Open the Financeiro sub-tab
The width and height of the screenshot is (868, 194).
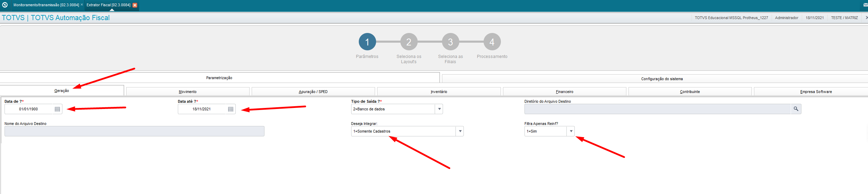(564, 92)
